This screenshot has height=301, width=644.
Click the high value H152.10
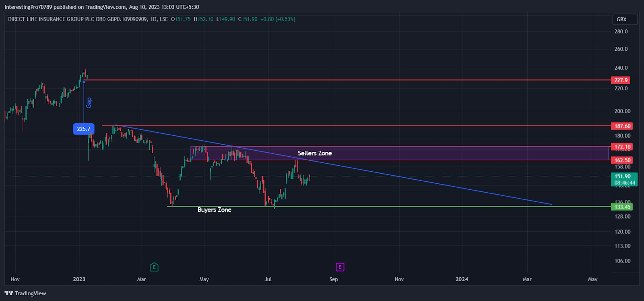[x=204, y=19]
